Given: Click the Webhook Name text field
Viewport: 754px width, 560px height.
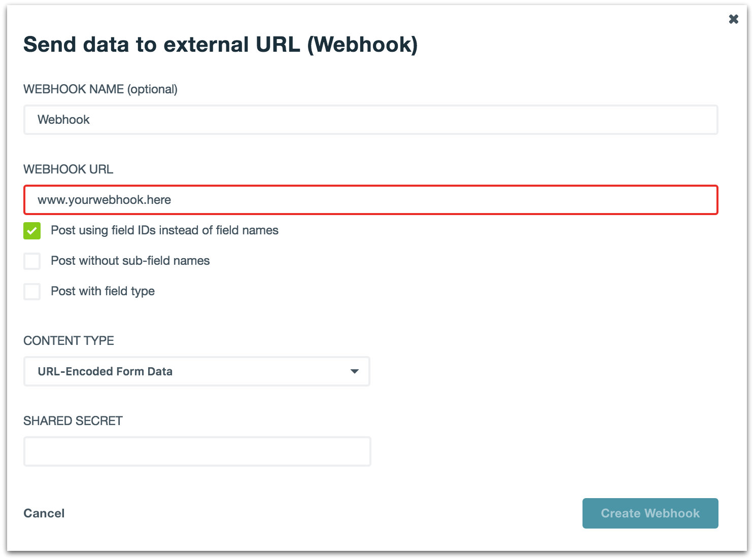Looking at the screenshot, I should (370, 120).
